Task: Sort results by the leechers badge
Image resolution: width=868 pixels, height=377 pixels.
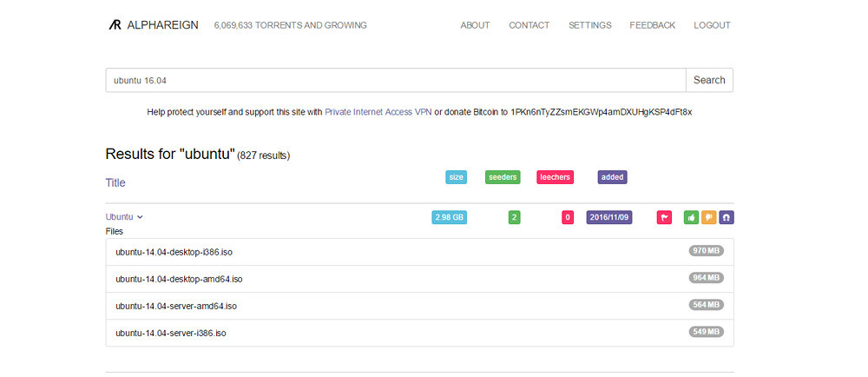Action: point(556,177)
